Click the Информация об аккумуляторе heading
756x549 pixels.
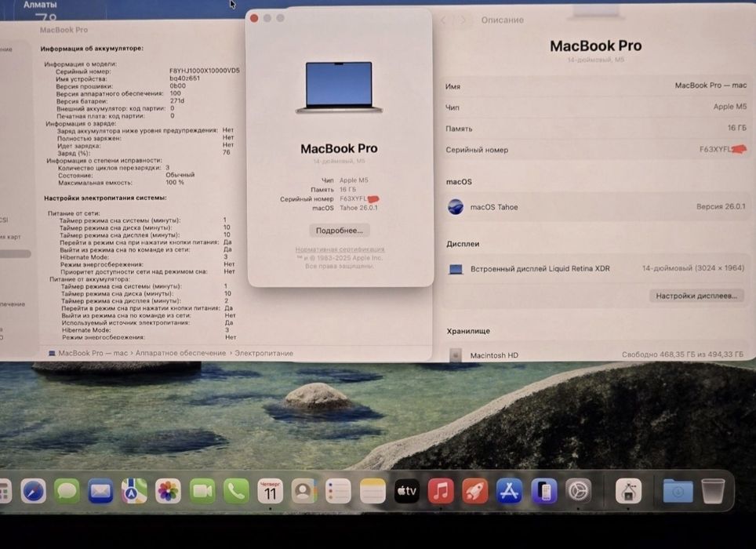pyautogui.click(x=92, y=49)
